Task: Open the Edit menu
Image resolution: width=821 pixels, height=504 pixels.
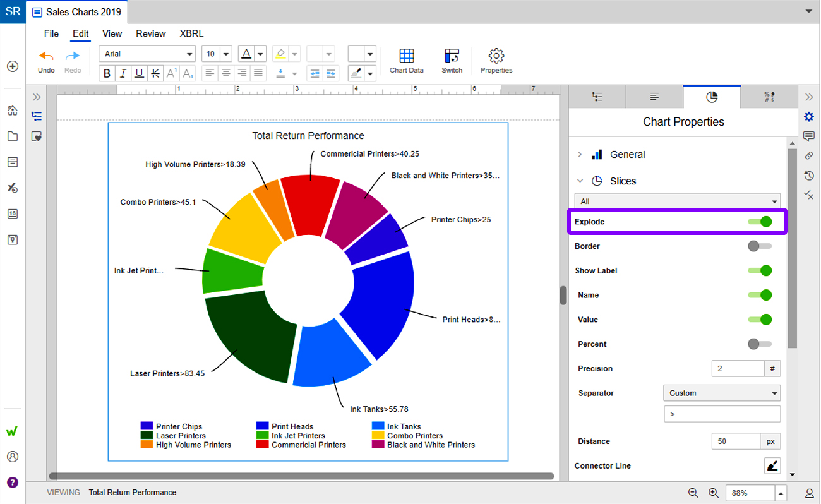Action: (80, 33)
